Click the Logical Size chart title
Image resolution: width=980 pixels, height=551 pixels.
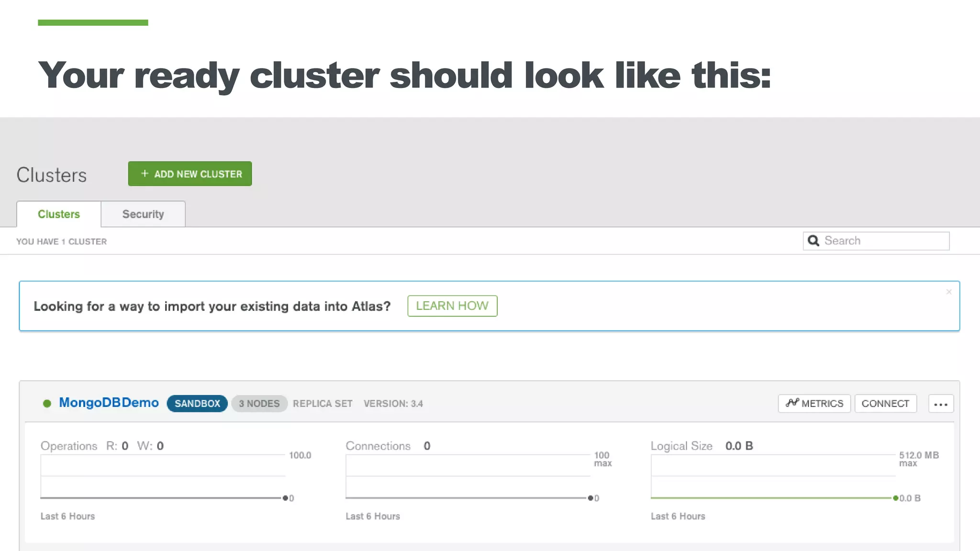click(x=681, y=446)
